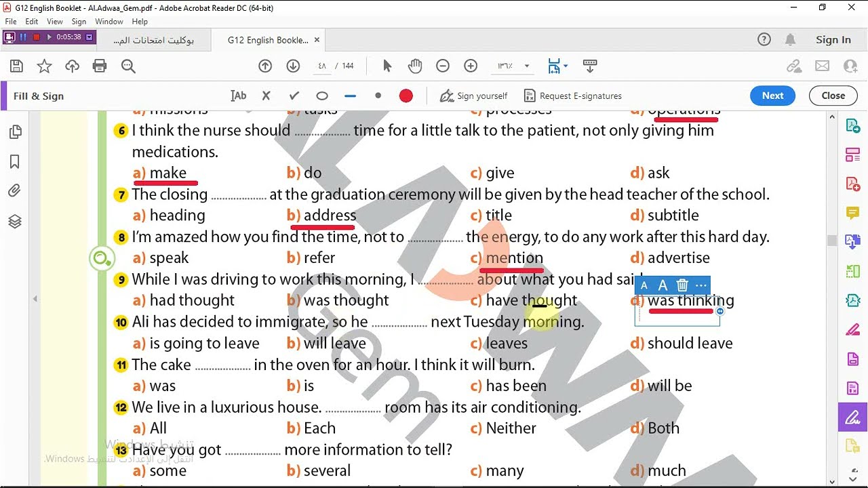
Task: Open the File menu
Action: 11,22
